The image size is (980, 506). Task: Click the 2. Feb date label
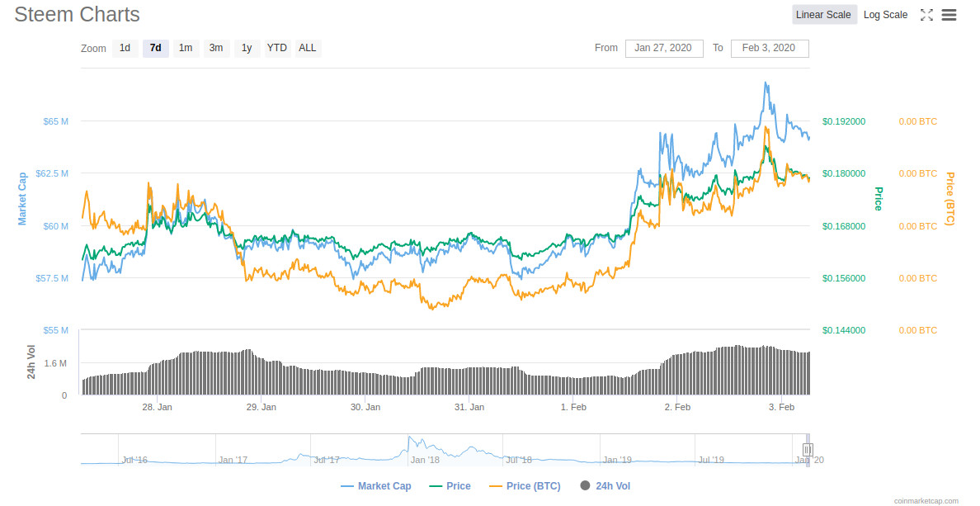(677, 407)
